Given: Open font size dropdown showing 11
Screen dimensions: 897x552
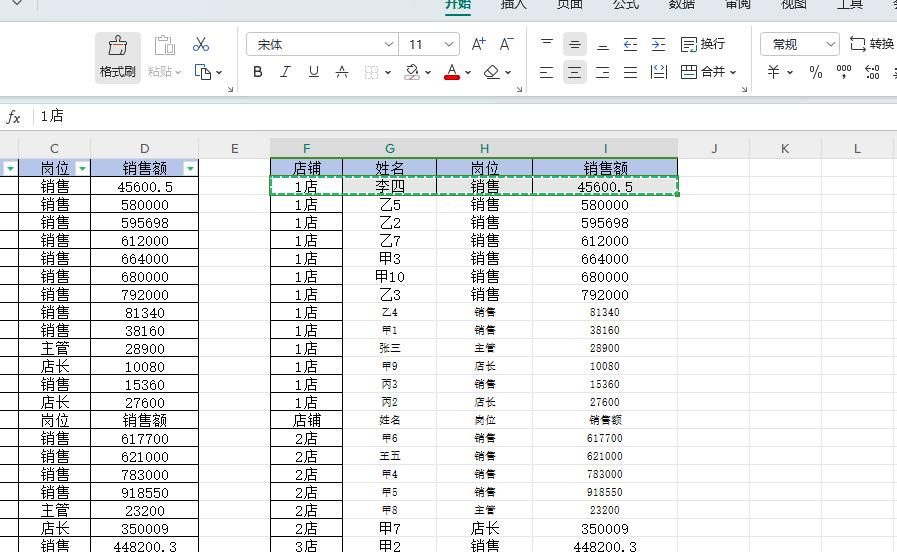Looking at the screenshot, I should [429, 44].
